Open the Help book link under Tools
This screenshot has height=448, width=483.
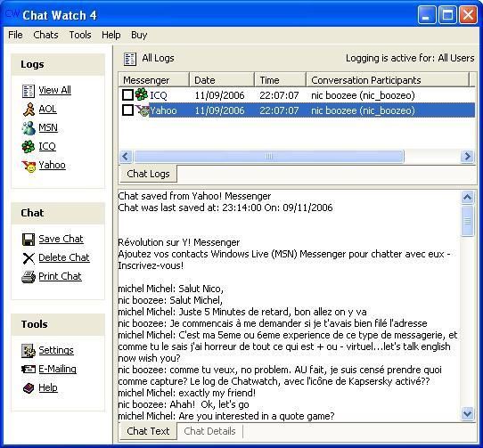[x=48, y=387]
